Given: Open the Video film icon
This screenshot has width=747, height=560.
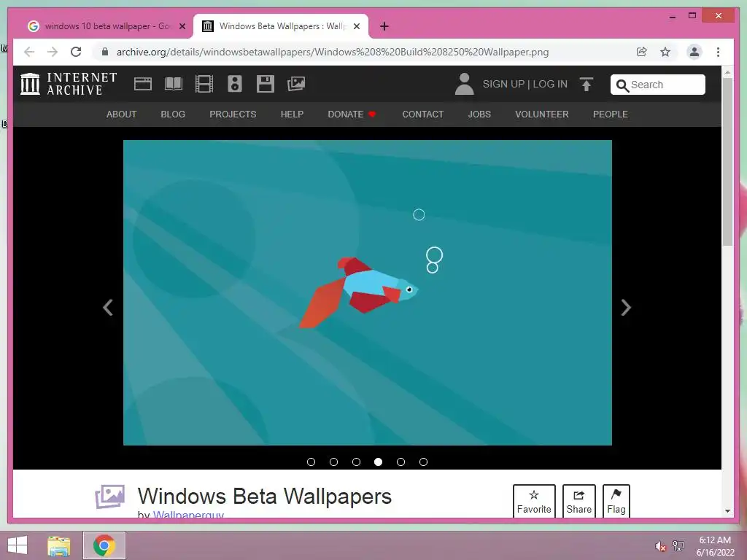Looking at the screenshot, I should point(204,85).
